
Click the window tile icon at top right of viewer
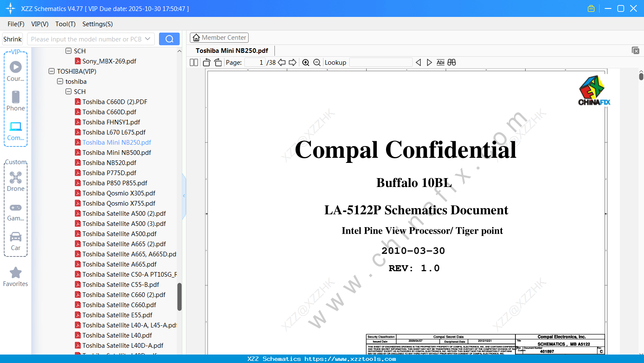[x=636, y=50]
